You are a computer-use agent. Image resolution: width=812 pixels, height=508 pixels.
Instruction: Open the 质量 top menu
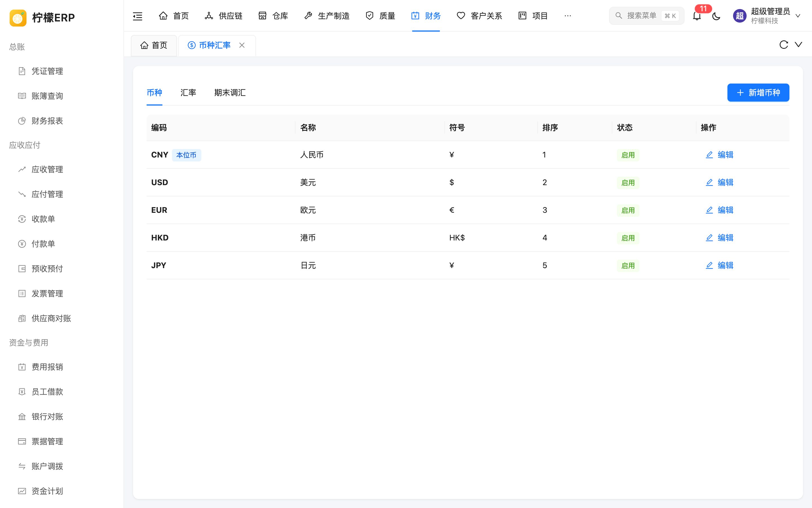click(x=381, y=16)
